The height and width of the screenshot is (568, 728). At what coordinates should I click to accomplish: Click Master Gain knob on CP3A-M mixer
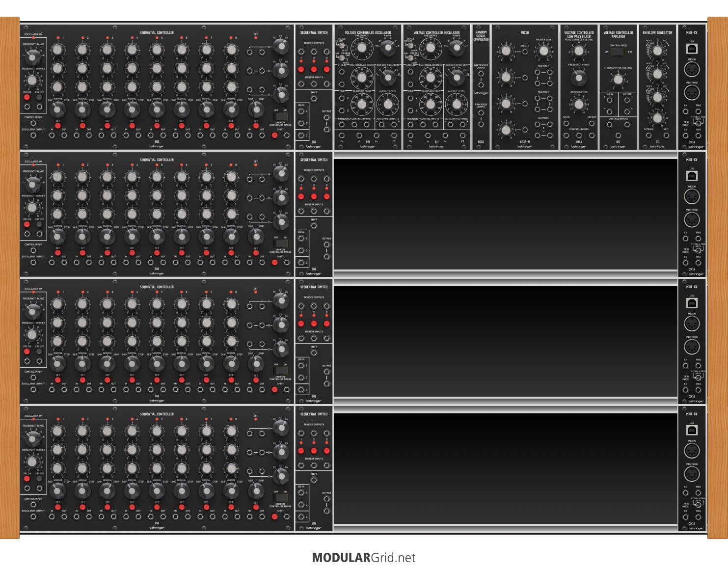[x=543, y=51]
